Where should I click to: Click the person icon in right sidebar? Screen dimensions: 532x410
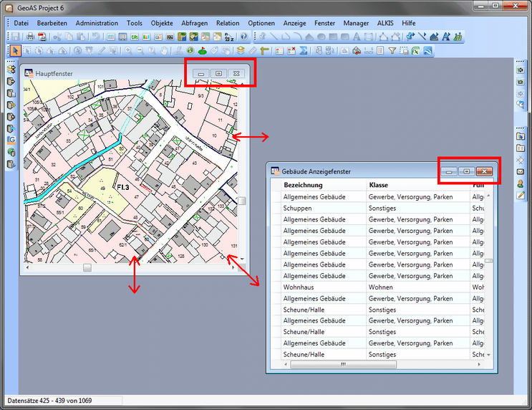[x=521, y=183]
